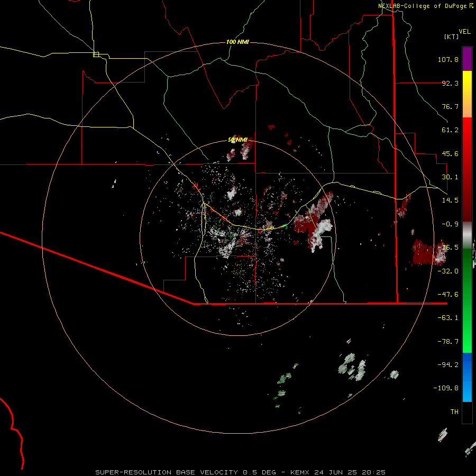Select the -94.2 velocity scale value
This screenshot has width=476, height=476.
[448, 364]
